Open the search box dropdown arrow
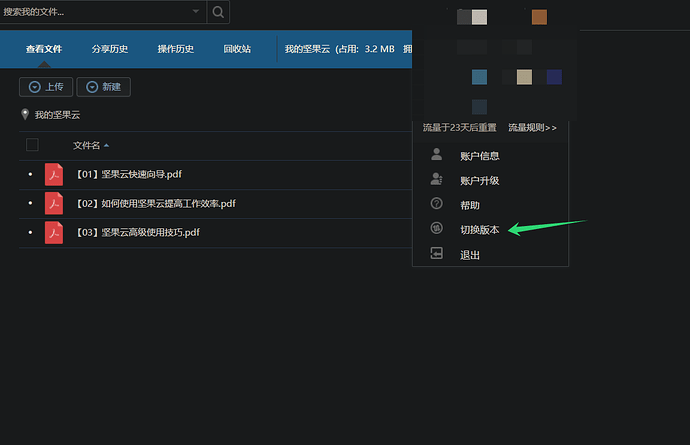 click(x=196, y=11)
